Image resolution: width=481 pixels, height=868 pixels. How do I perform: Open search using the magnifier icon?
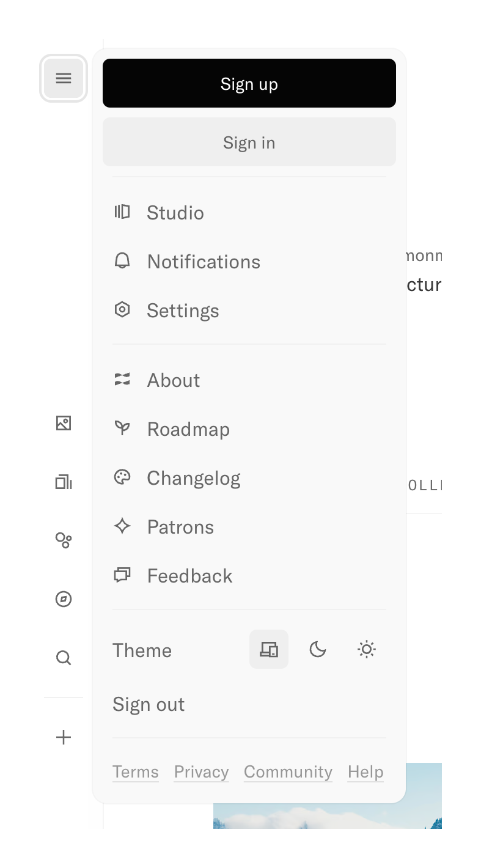[x=64, y=658]
